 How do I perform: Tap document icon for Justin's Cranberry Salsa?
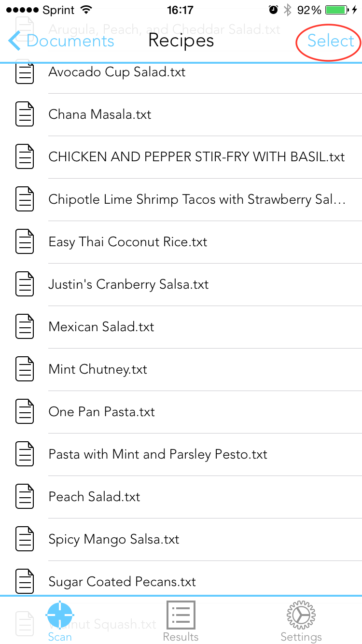point(25,284)
